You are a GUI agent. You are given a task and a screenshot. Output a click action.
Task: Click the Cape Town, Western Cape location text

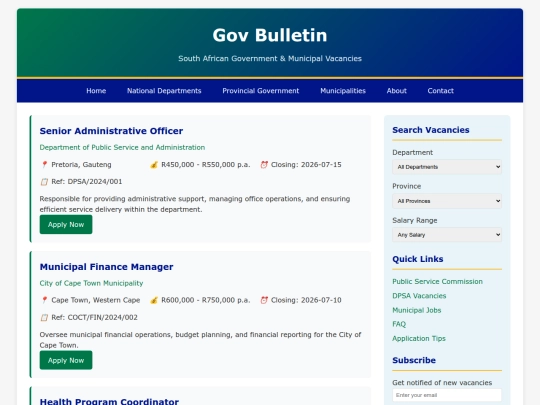96,300
